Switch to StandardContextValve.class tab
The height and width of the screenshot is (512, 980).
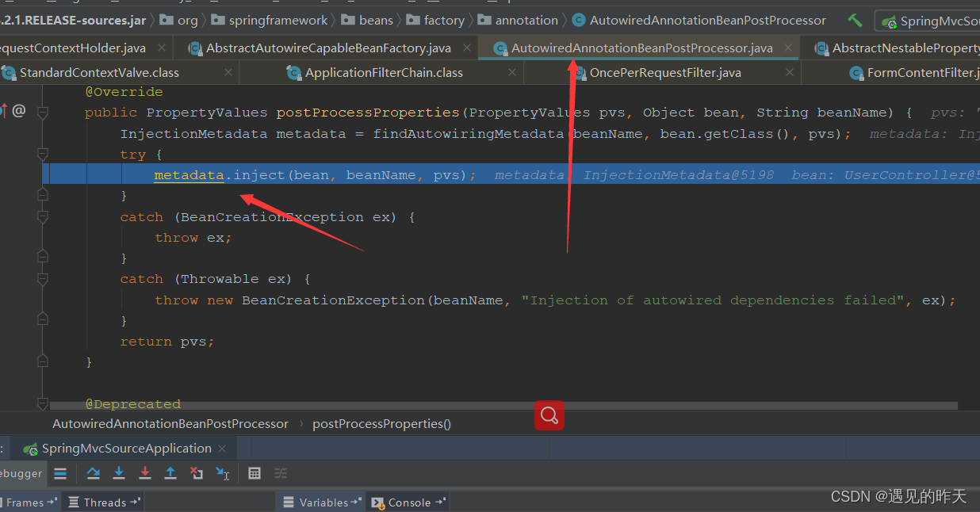tap(99, 72)
